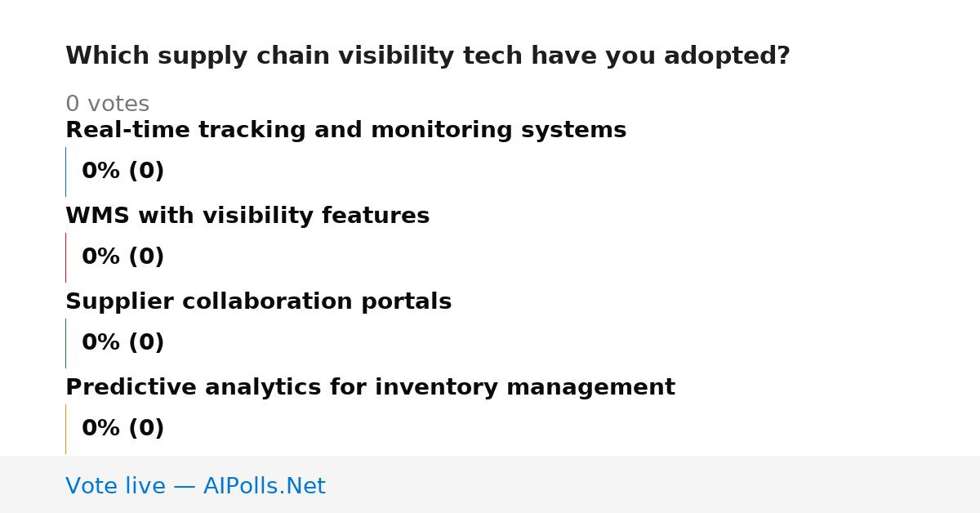Click the red result bar for WMS
The image size is (980, 513).
pos(65,257)
